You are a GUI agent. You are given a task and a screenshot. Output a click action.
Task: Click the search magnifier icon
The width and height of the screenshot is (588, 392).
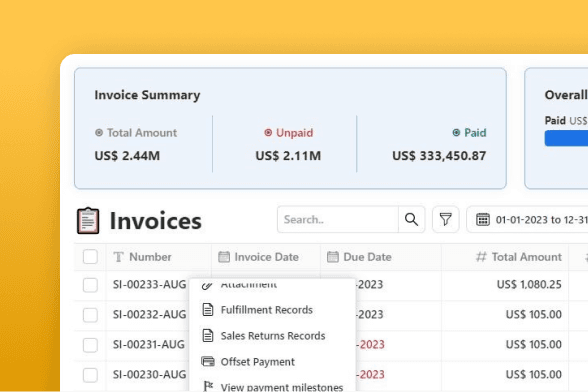coord(411,219)
